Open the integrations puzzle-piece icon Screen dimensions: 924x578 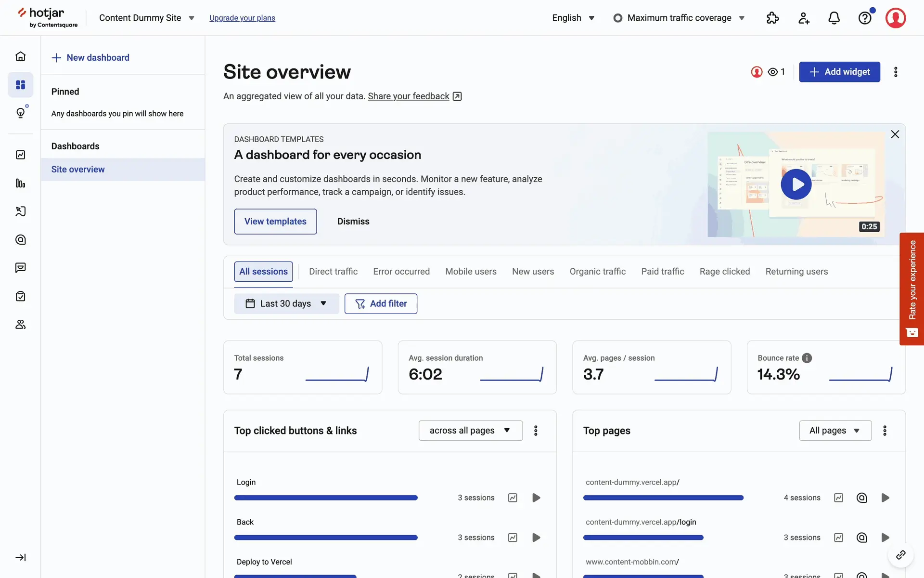772,18
